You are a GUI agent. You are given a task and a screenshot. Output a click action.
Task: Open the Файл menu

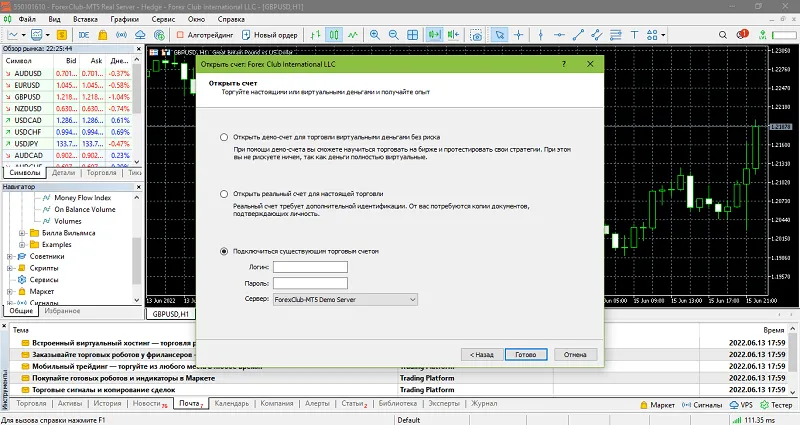pyautogui.click(x=27, y=19)
